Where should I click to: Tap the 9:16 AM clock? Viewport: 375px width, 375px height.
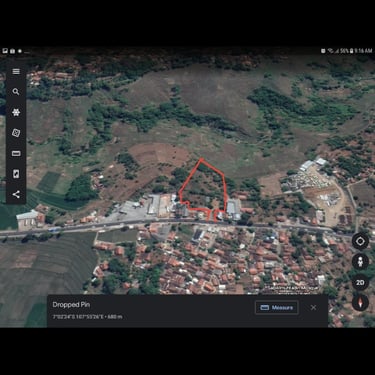pos(363,51)
